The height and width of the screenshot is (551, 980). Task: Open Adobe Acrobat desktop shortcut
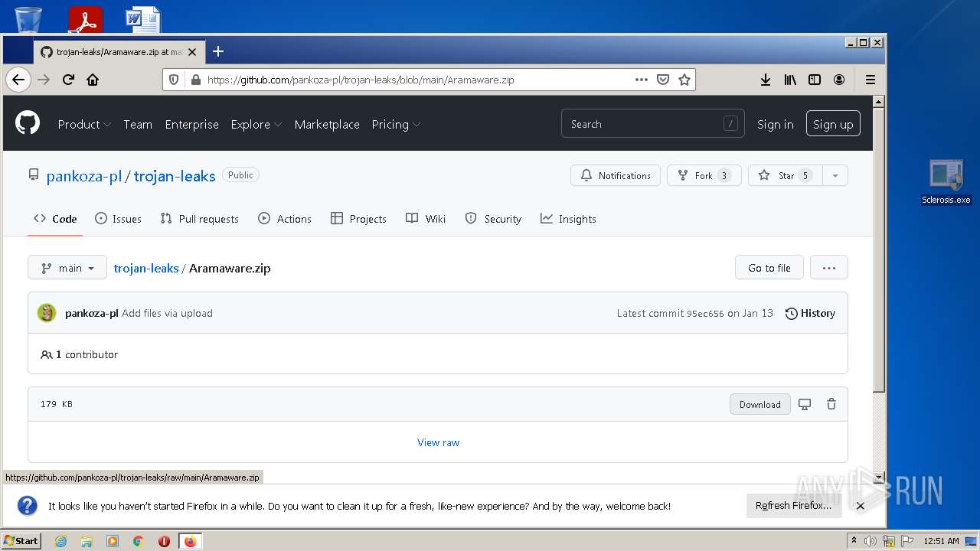[x=85, y=19]
